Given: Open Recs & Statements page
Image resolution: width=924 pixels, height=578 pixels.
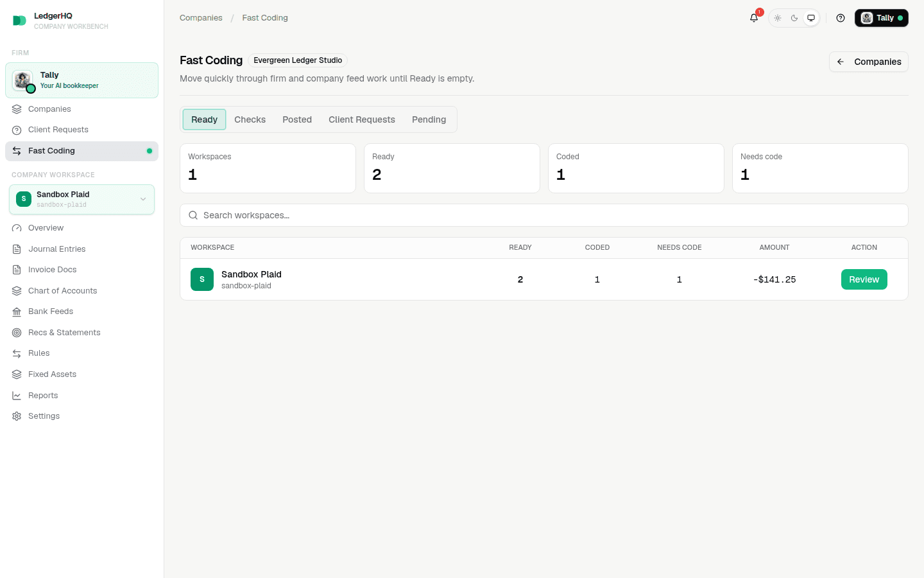Looking at the screenshot, I should click(81, 333).
